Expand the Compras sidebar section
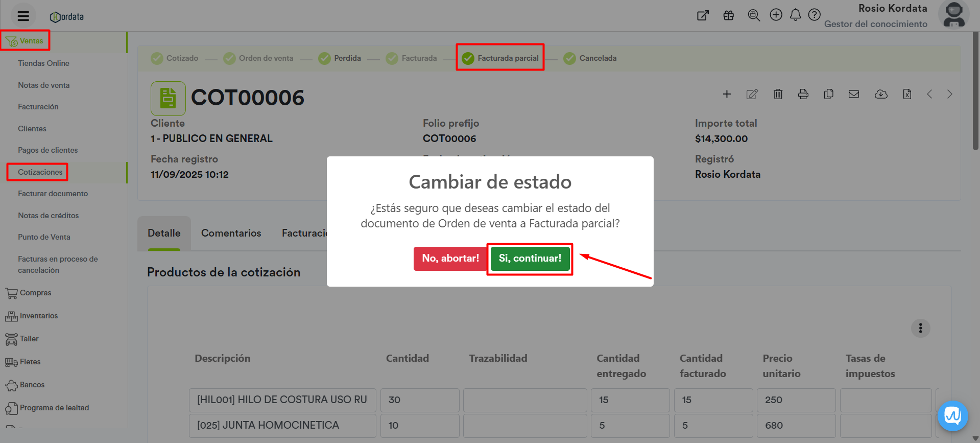Screen dimensions: 980x443 point(35,293)
